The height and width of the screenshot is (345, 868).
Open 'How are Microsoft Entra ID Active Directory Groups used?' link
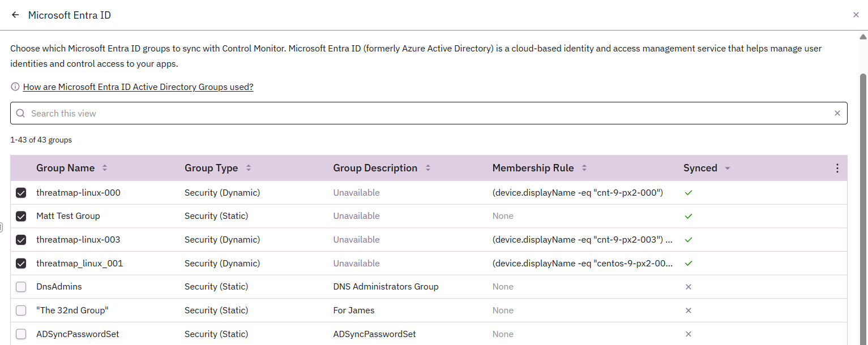[138, 87]
